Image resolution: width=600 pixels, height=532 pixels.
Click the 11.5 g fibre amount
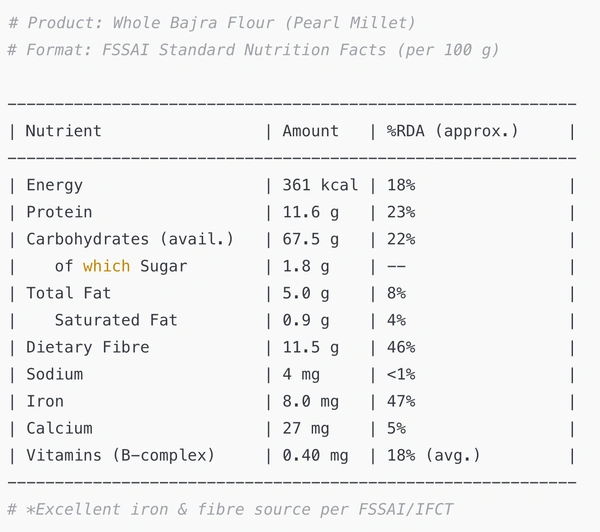[x=310, y=347]
